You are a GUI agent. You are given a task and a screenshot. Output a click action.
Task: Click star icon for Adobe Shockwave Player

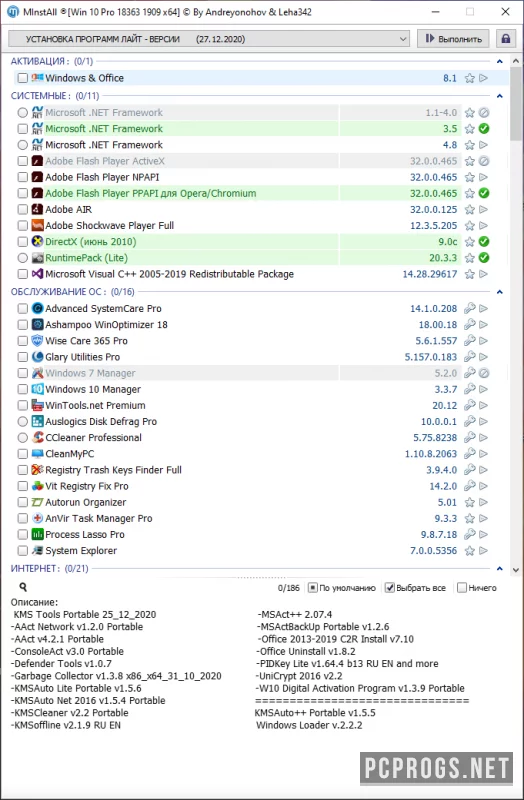coord(469,226)
